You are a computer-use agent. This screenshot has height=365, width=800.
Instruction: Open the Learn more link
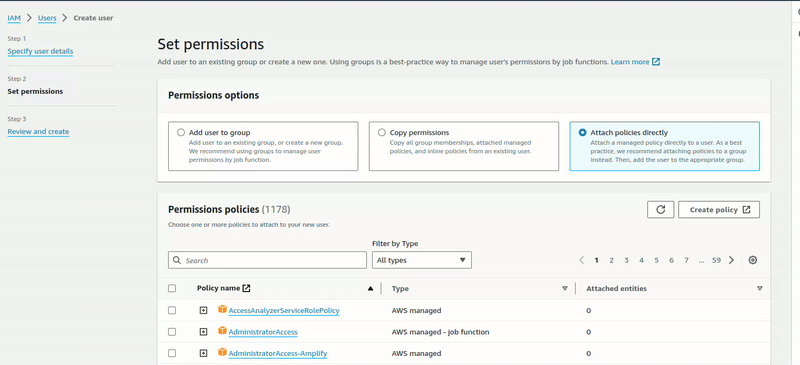[630, 62]
